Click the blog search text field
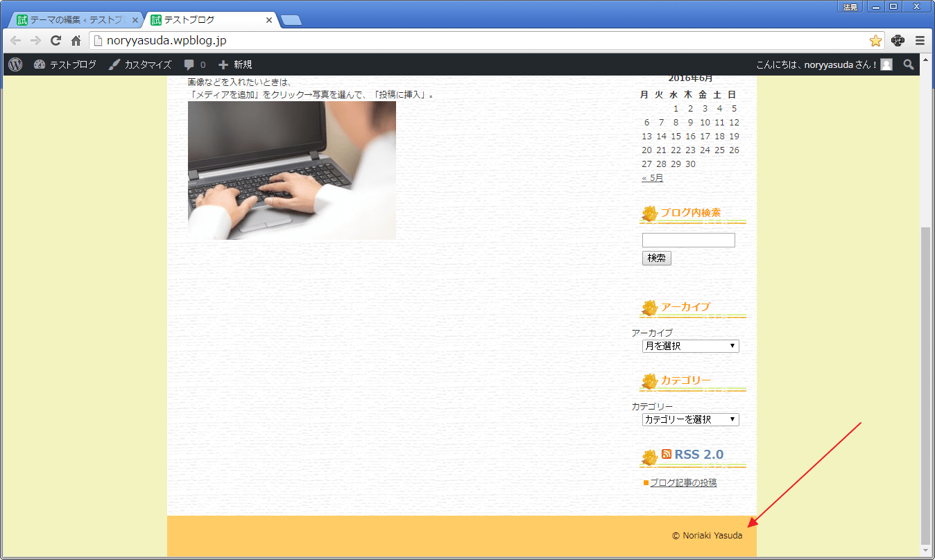The height and width of the screenshot is (560, 935). tap(688, 240)
